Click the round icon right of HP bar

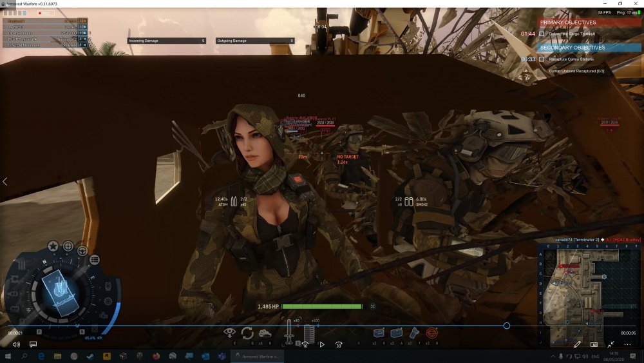(372, 306)
